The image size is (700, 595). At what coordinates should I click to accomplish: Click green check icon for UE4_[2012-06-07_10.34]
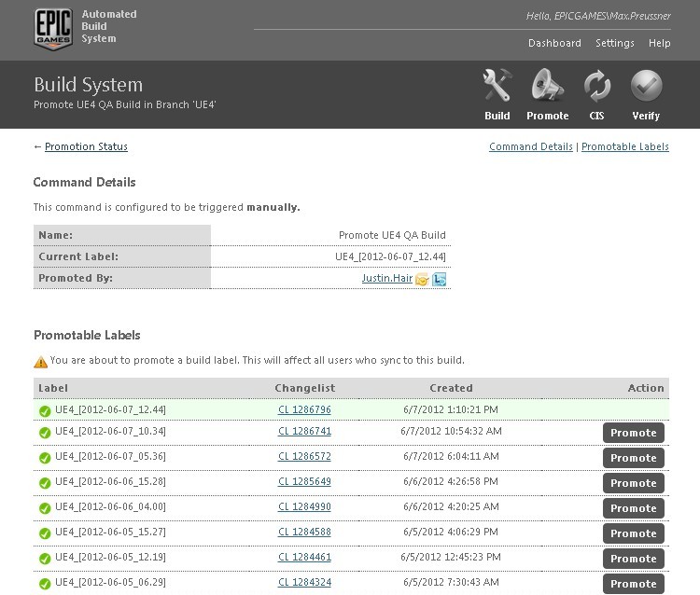click(45, 433)
